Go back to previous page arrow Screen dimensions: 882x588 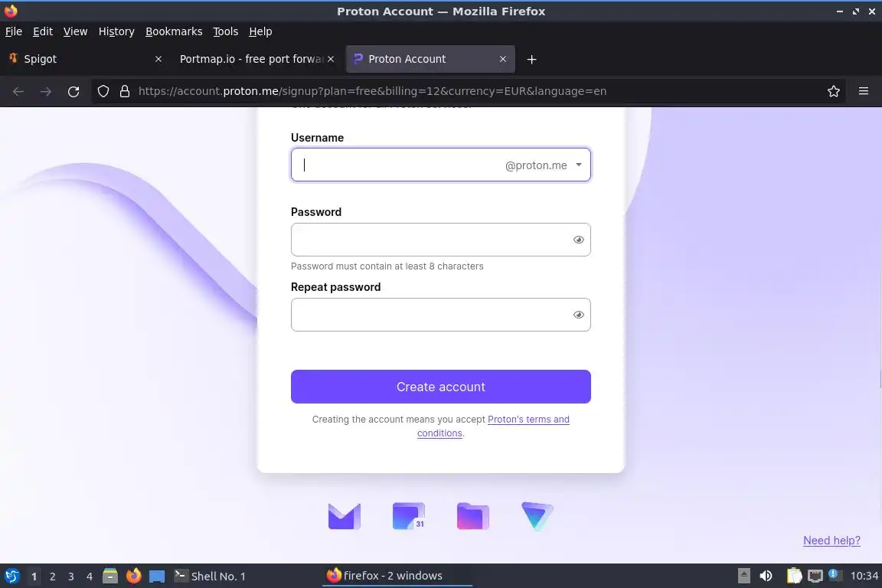click(18, 91)
